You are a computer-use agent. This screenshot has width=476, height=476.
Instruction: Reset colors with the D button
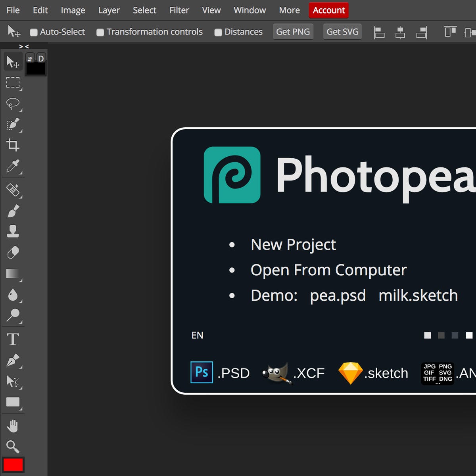pyautogui.click(x=41, y=59)
